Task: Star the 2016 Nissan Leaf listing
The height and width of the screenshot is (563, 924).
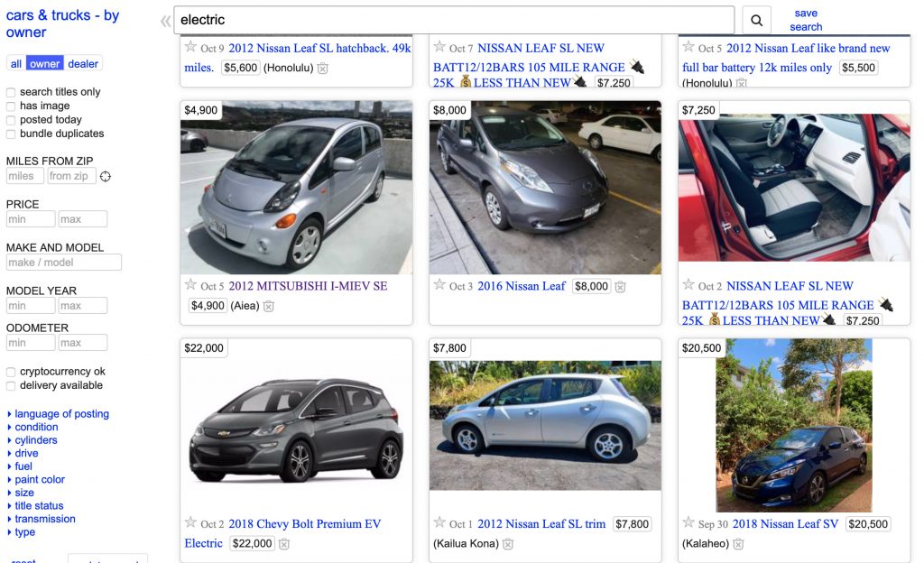Action: [x=439, y=285]
